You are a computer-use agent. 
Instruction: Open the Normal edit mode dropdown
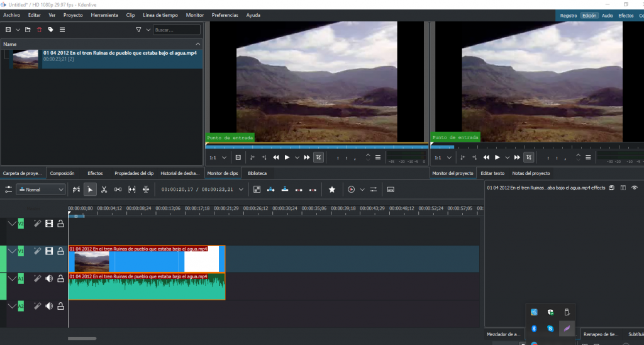[41, 189]
